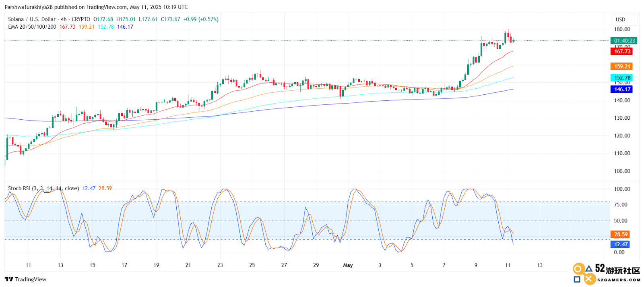Click the 130.00 price axis label

click(x=622, y=118)
